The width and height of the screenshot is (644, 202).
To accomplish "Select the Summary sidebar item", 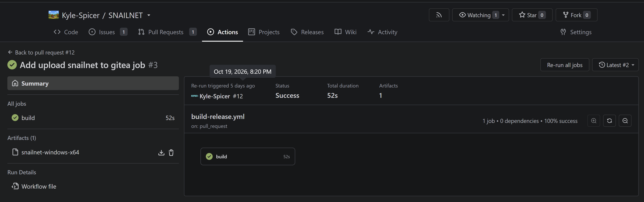I will pyautogui.click(x=93, y=83).
